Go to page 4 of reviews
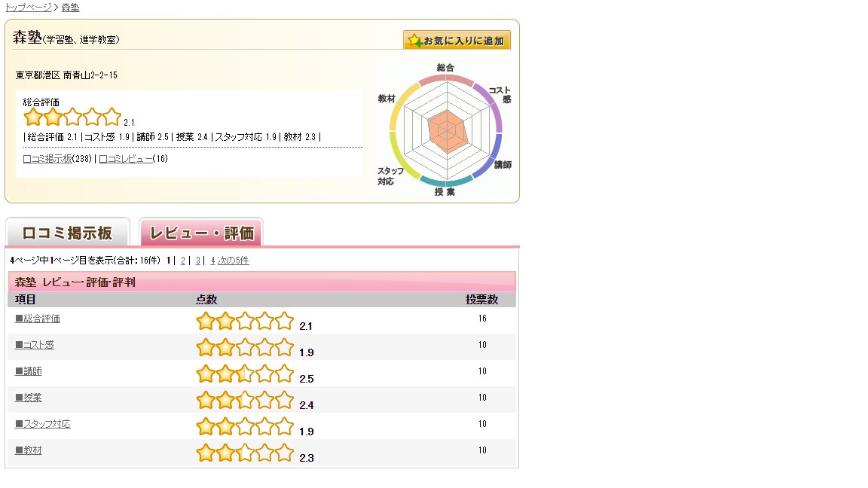The height and width of the screenshot is (488, 868). 212,261
